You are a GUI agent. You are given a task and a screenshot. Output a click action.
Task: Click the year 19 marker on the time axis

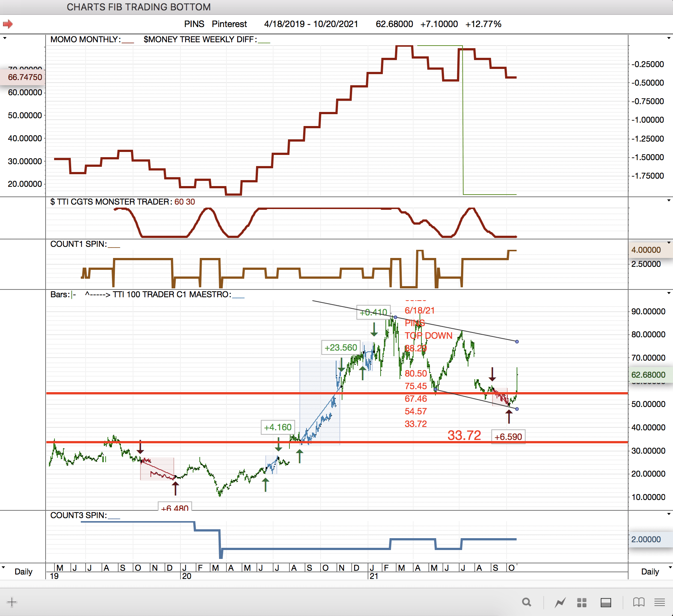tap(54, 576)
